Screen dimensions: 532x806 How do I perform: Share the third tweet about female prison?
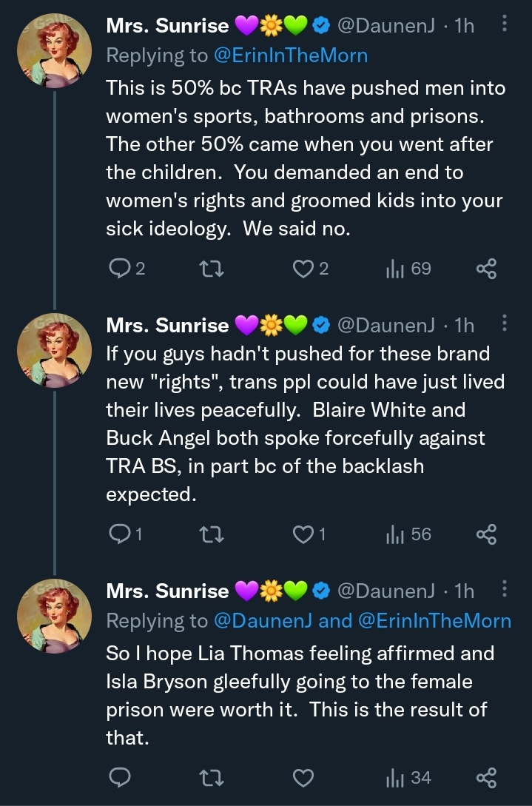pyautogui.click(x=486, y=777)
